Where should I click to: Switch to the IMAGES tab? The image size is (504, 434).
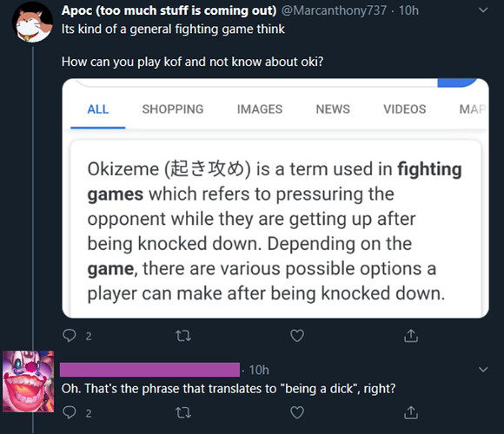point(260,109)
